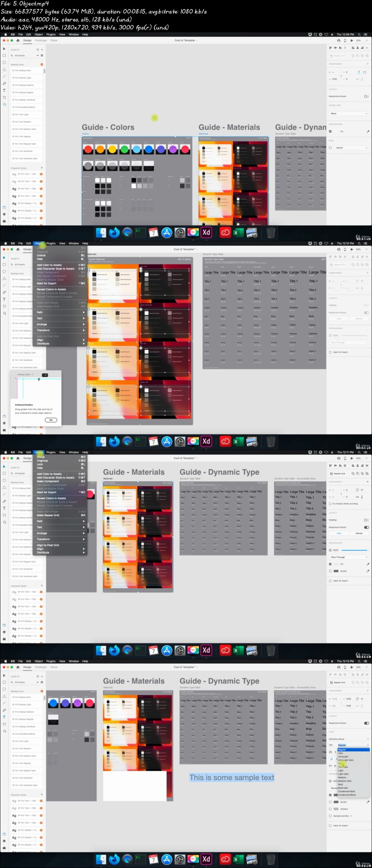Click the red color circle in Guide - Colors
The height and width of the screenshot is (868, 372).
[88, 149]
